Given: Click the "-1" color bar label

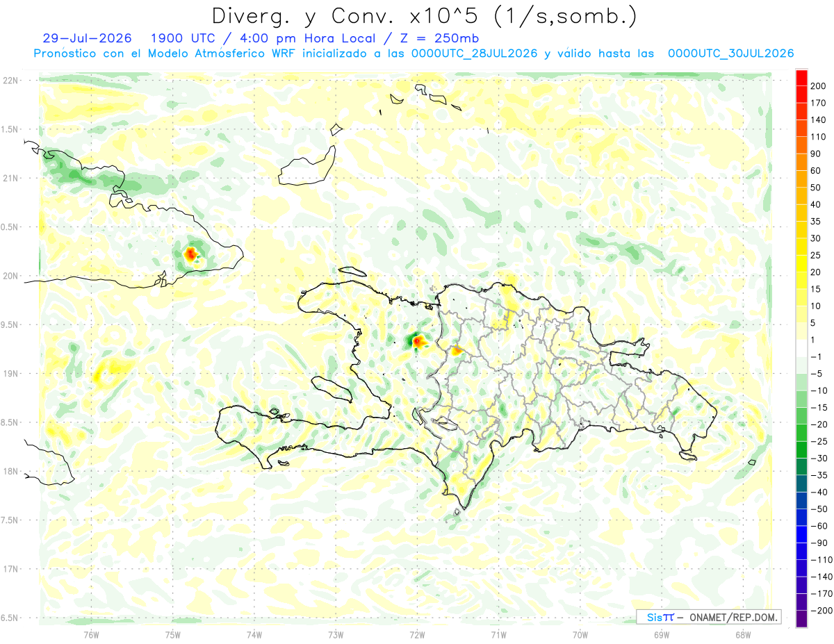Looking at the screenshot, I should point(816,356).
